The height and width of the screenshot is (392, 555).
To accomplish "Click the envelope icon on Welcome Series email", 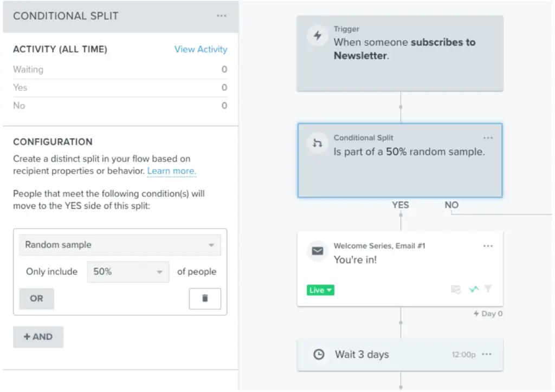I will point(318,251).
